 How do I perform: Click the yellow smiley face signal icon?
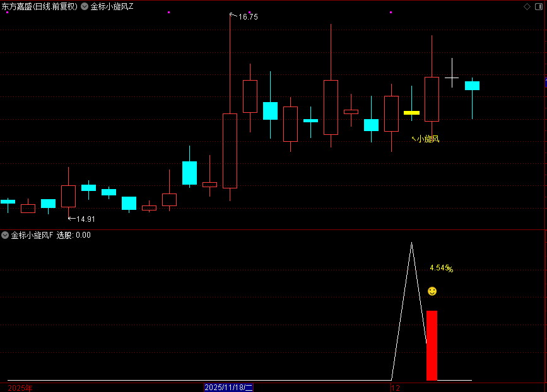(x=432, y=291)
